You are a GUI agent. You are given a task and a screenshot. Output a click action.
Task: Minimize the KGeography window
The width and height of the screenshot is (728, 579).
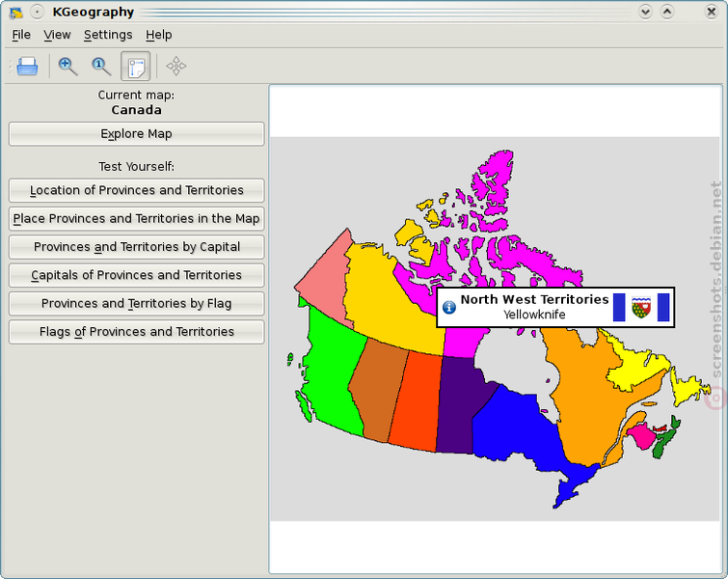[645, 12]
